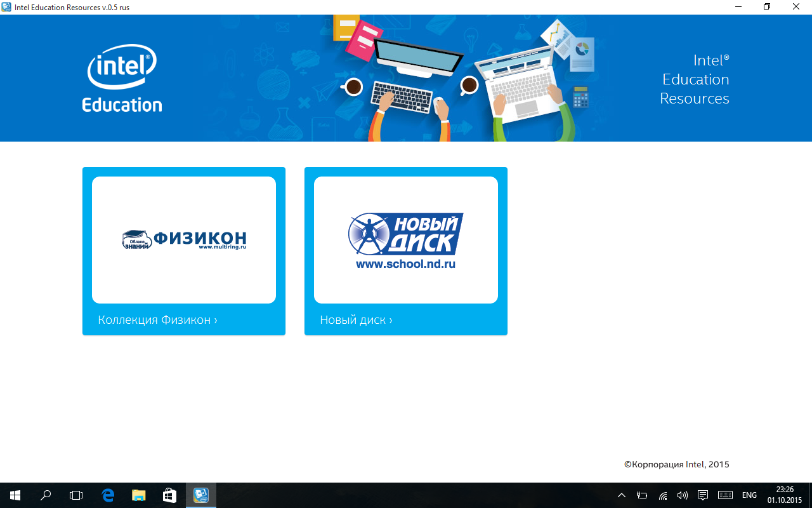Launch Microsoft Edge from the taskbar
The width and height of the screenshot is (812, 508).
(108, 495)
